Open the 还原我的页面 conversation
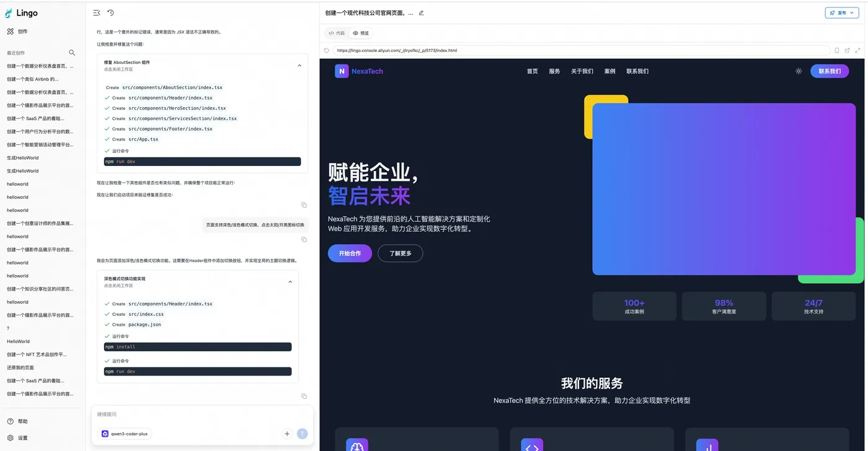 [20, 367]
